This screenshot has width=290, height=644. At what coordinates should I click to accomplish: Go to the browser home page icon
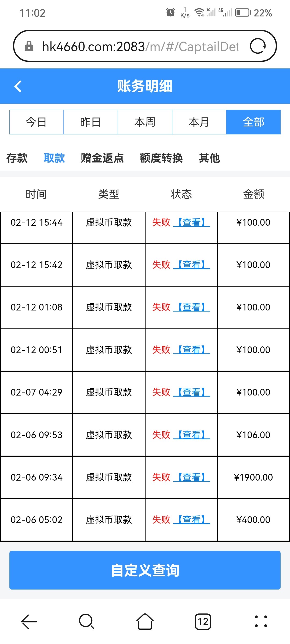(145, 621)
